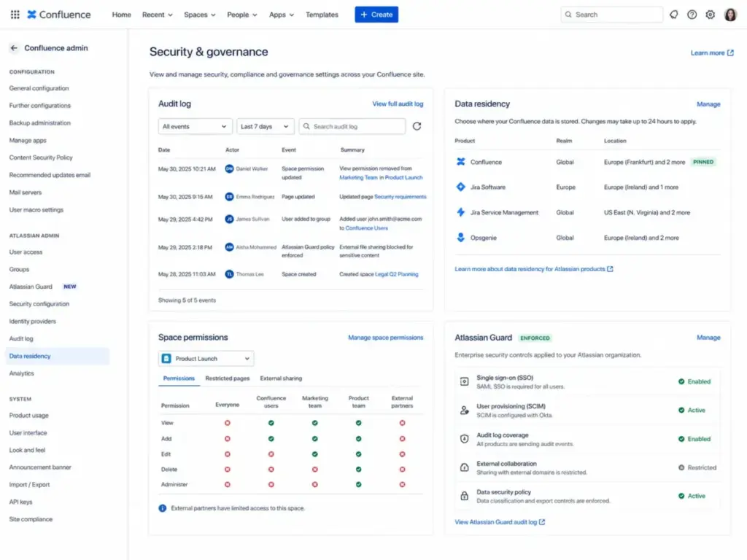Click the Jira Software product icon
This screenshot has height=560, width=747.
coord(461,187)
